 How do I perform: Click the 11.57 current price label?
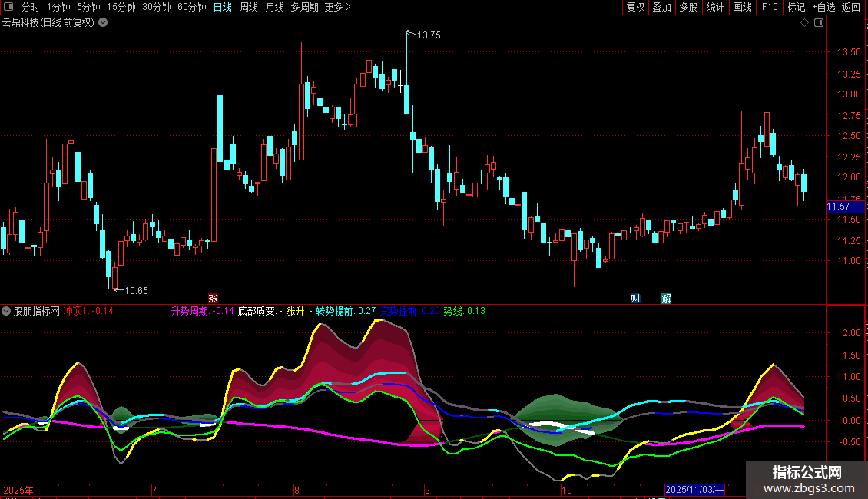838,207
